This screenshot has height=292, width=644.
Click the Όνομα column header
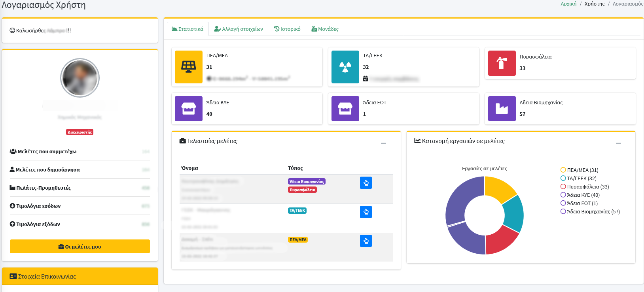(190, 168)
